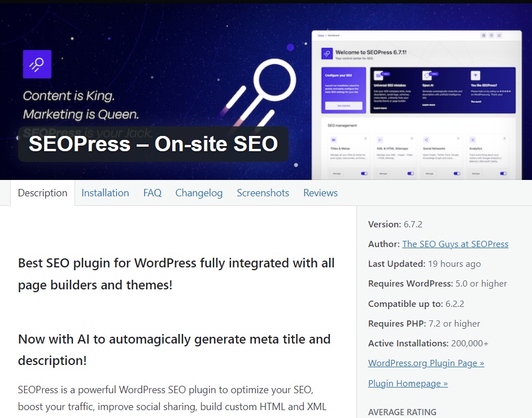Image resolution: width=532 pixels, height=418 pixels.
Task: Click the rightmost icon in dashboard preview header
Action: click(499, 36)
